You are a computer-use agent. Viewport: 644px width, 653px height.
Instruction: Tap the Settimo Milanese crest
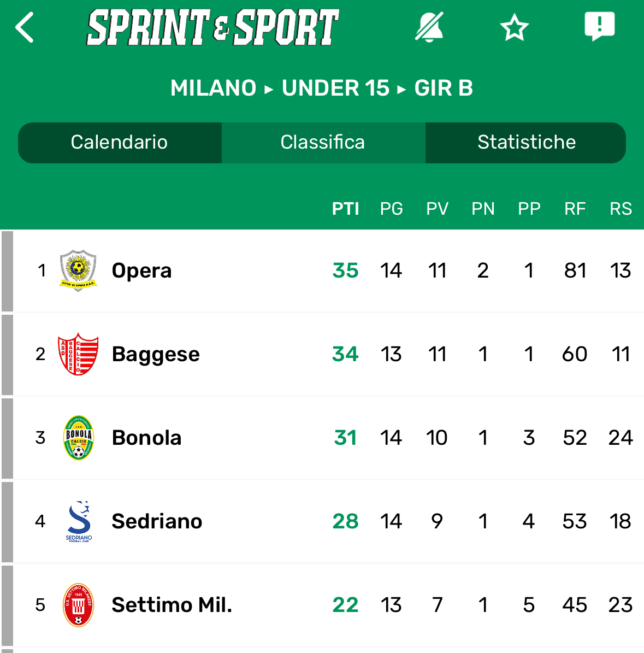click(78, 605)
